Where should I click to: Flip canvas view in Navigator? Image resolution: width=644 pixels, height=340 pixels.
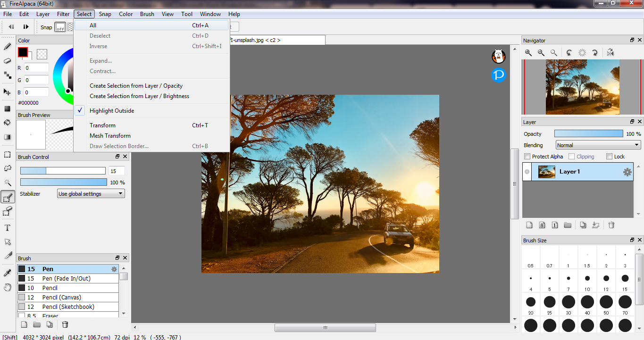point(611,53)
